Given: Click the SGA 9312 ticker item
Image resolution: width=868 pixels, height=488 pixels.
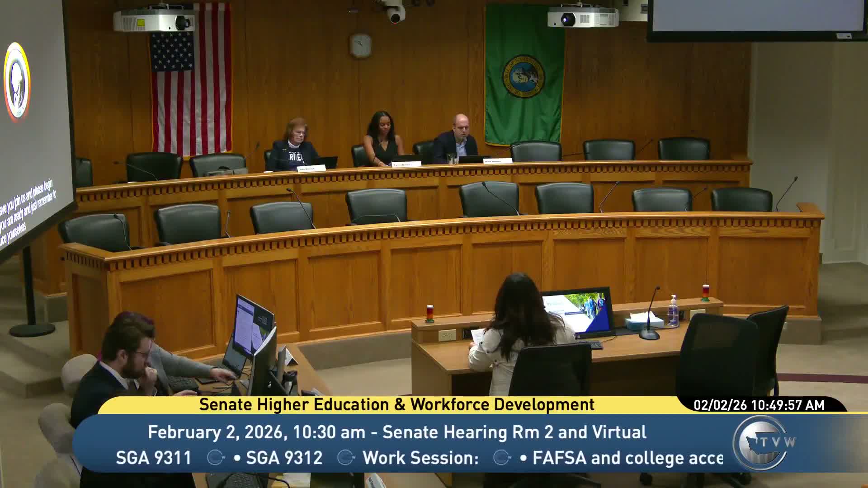Looking at the screenshot, I should click(x=284, y=458).
